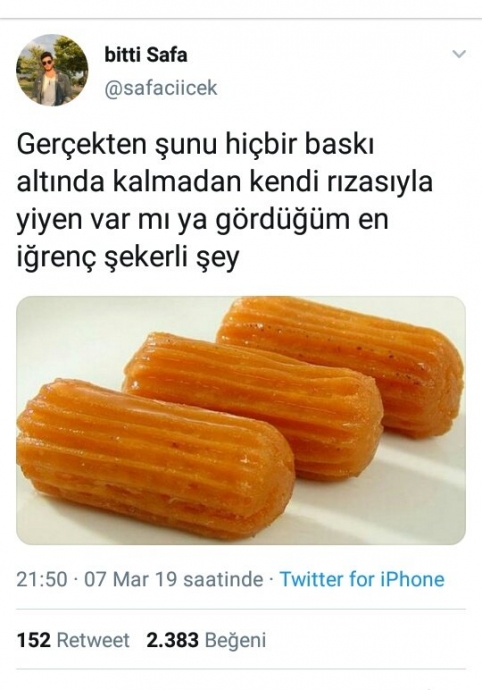The width and height of the screenshot is (482, 690).
Task: Click the Twitter for iPhone source link
Action: [362, 579]
